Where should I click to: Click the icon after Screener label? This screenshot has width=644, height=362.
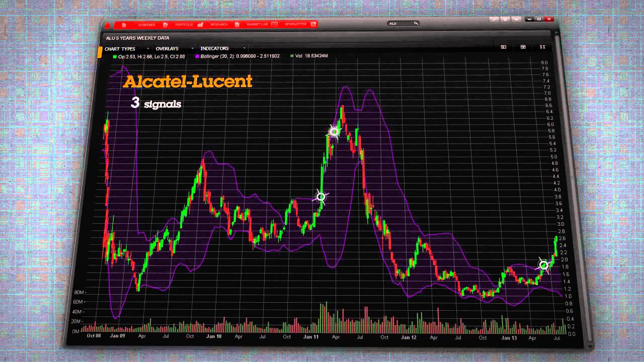165,25
